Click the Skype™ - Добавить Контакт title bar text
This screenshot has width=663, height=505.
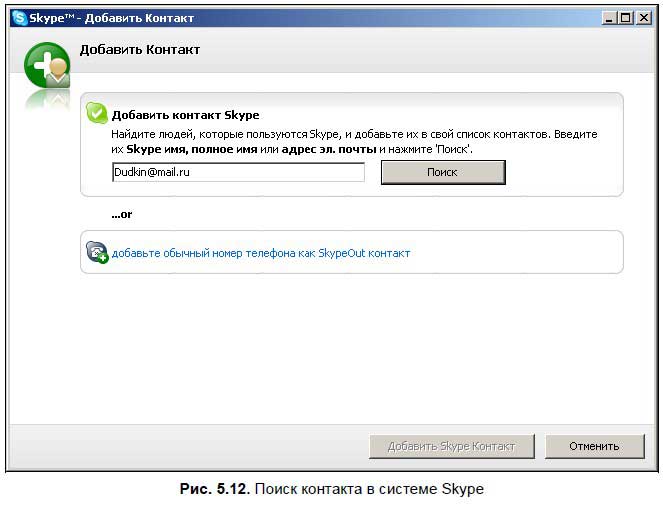pos(112,18)
